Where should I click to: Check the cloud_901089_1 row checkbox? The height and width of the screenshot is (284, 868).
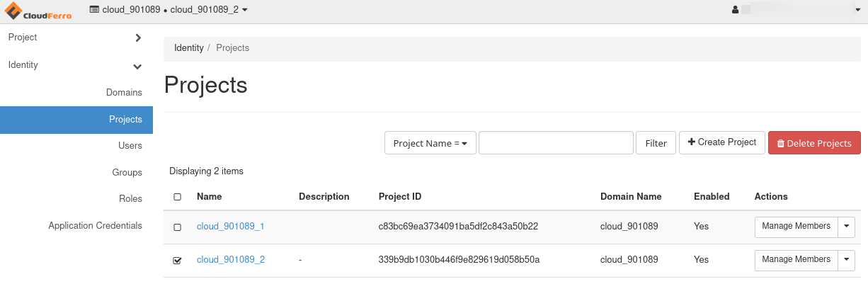(177, 227)
